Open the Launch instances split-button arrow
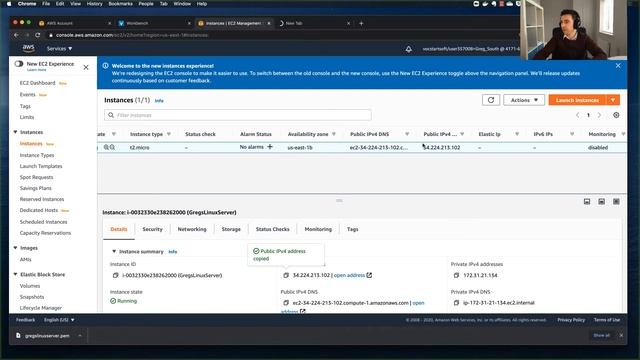 click(x=613, y=100)
